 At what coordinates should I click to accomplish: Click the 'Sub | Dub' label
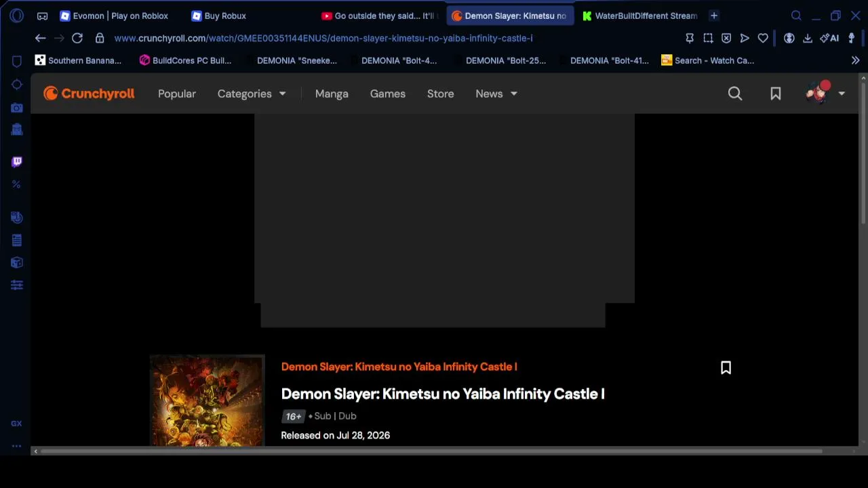pyautogui.click(x=335, y=416)
